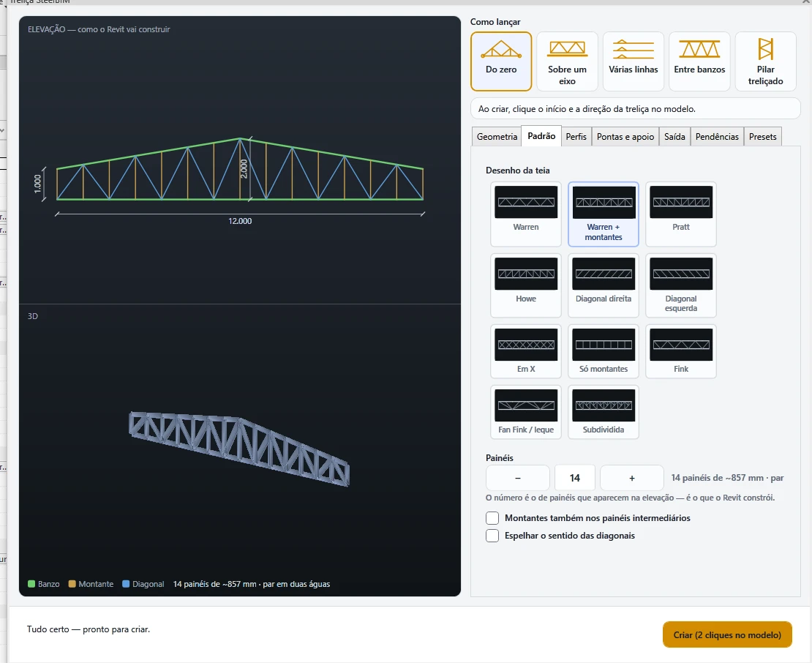Image resolution: width=812 pixels, height=663 pixels.
Task: Click the 'Tudo certo — pronto para criar.' status
Action: (89, 629)
